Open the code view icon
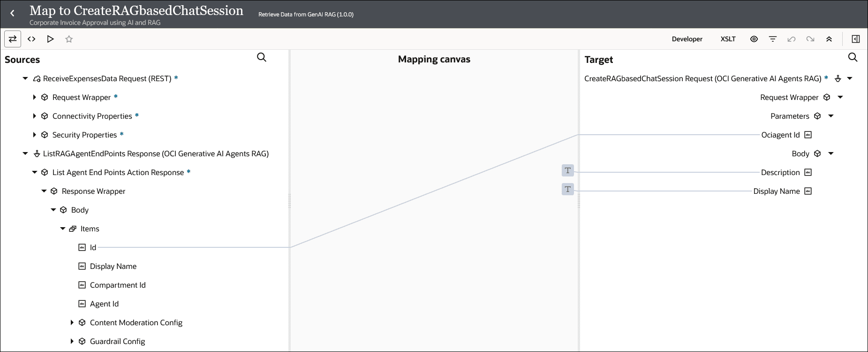Viewport: 868px width, 352px height. pyautogui.click(x=31, y=39)
